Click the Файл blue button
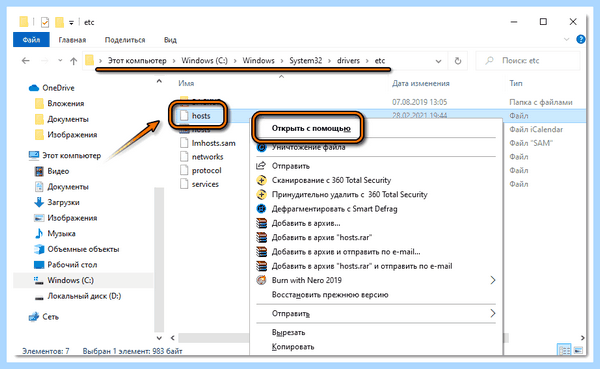Image resolution: width=600 pixels, height=369 pixels. 31,40
